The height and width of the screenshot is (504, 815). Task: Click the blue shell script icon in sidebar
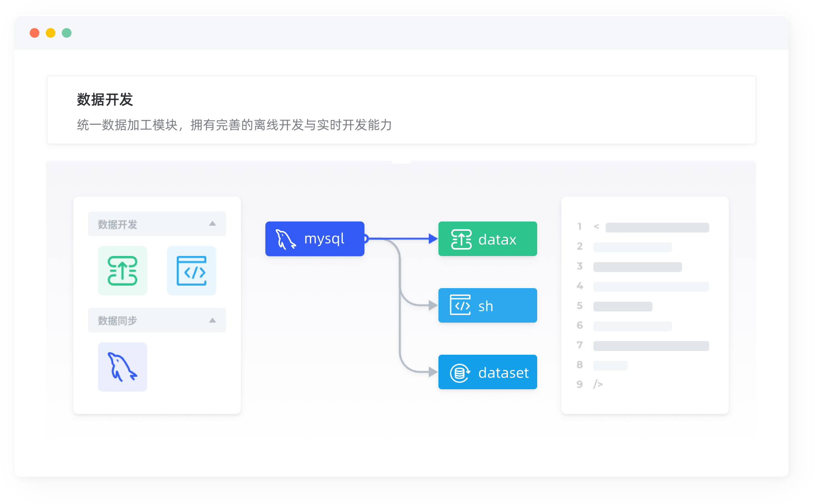point(192,271)
